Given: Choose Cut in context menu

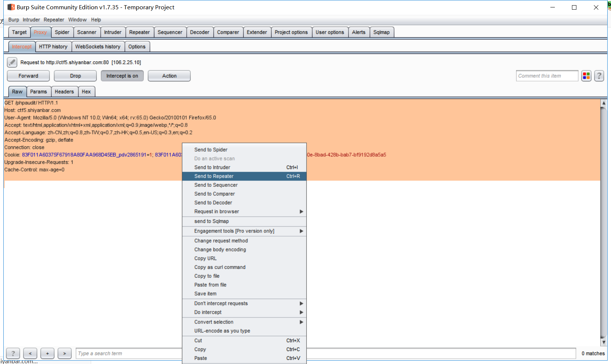Looking at the screenshot, I should click(244, 341).
